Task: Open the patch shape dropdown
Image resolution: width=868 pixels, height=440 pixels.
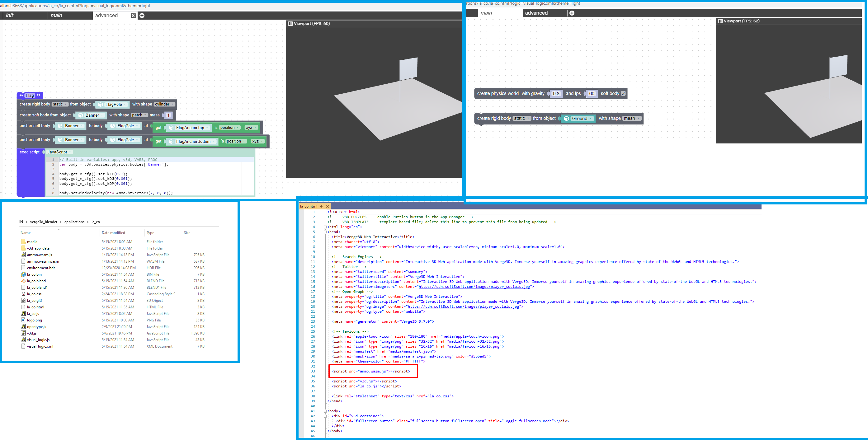Action: coord(139,115)
